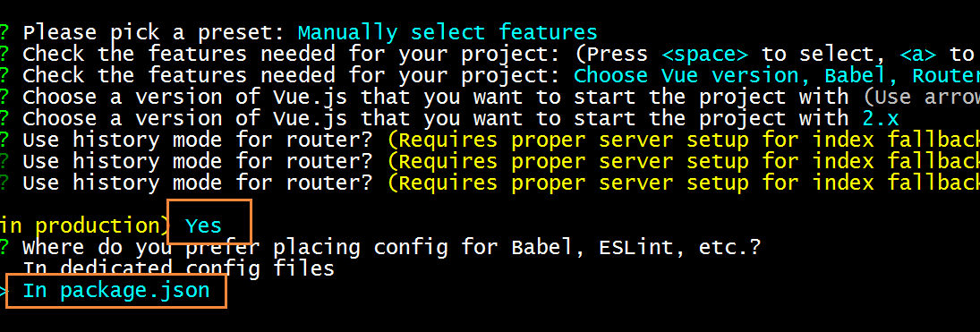Choose the "In dedicated config files" option
The image size is (980, 332).
178,268
